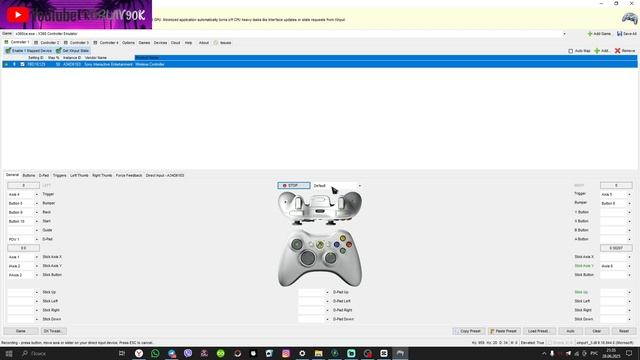Click the Xbox guide button on controller image
The height and width of the screenshot is (360, 640).
tap(320, 245)
